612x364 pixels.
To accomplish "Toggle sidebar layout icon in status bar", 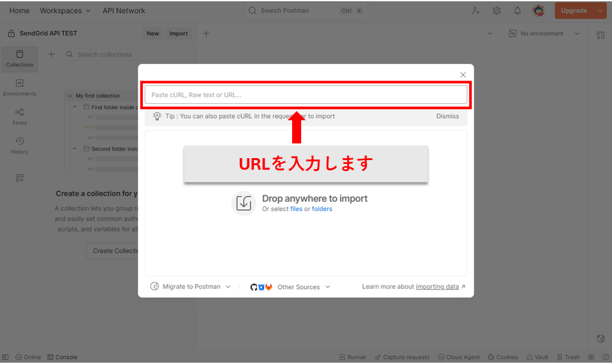I will 5,357.
